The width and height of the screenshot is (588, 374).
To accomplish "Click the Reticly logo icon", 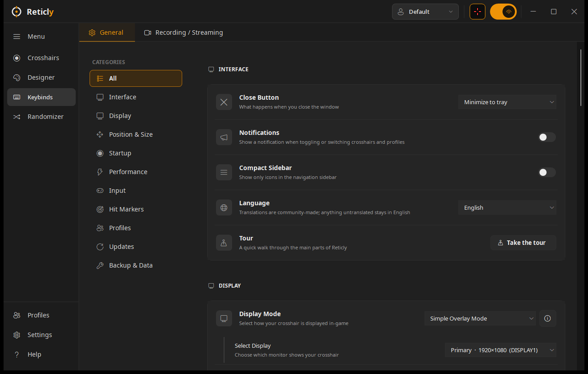I will tap(16, 12).
